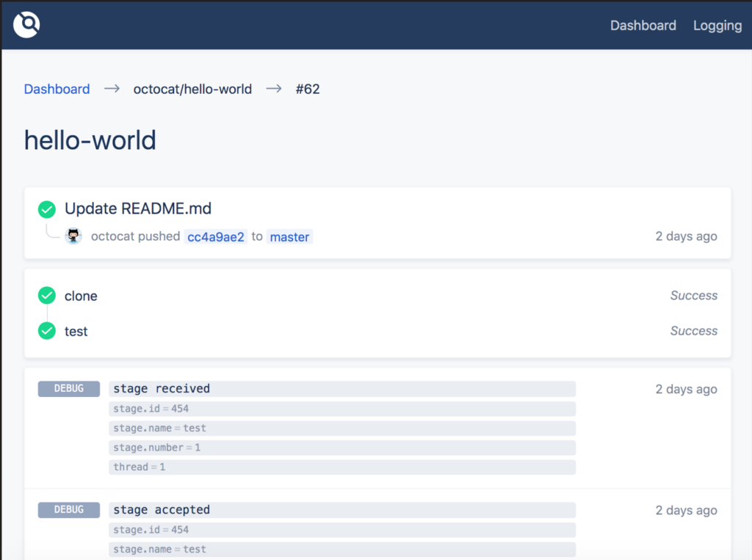This screenshot has height=560, width=752.
Task: Click the octocat avatar icon
Action: [x=73, y=236]
